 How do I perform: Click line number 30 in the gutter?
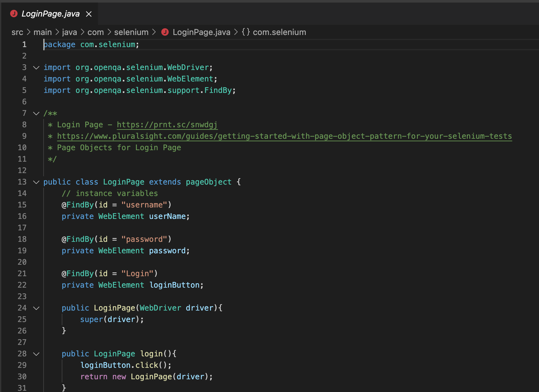point(22,377)
